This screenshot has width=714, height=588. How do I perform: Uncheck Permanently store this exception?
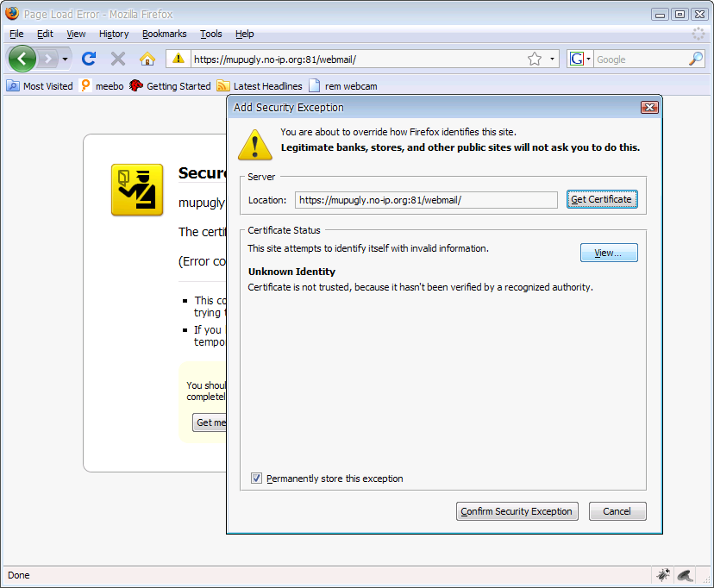pyautogui.click(x=257, y=479)
